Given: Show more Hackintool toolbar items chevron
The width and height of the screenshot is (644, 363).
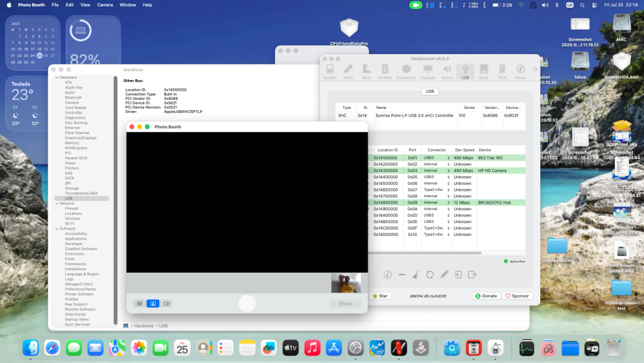Looking at the screenshot, I should pyautogui.click(x=535, y=69).
